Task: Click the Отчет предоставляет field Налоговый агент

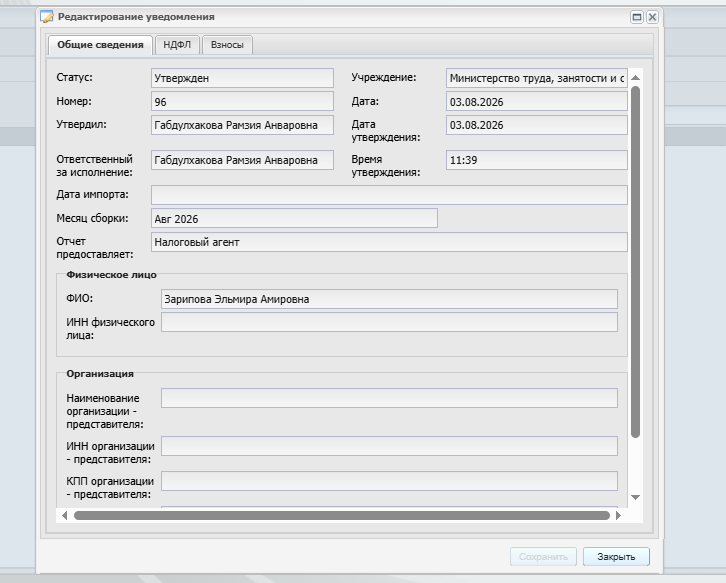Action: [389, 242]
